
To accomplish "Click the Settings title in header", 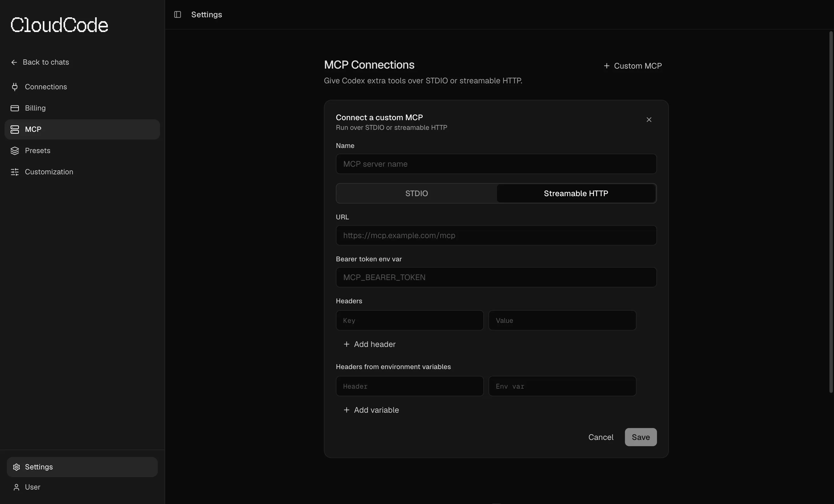I will tap(207, 14).
